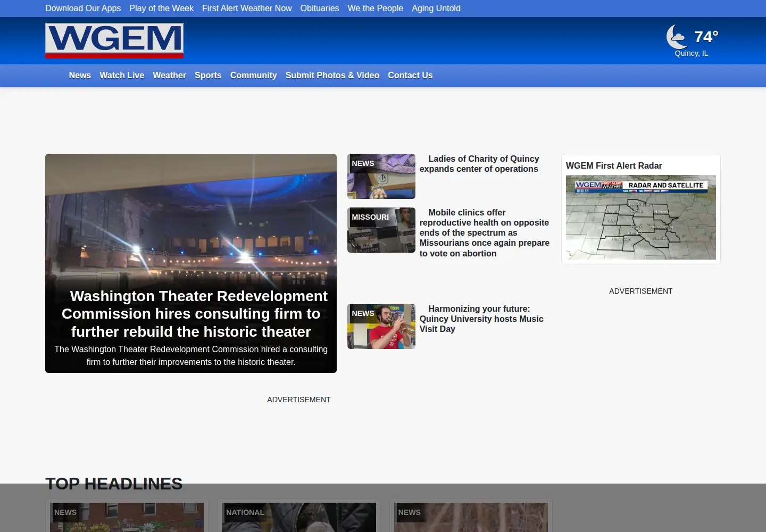
Task: Open the Obituaries link
Action: [x=320, y=9]
